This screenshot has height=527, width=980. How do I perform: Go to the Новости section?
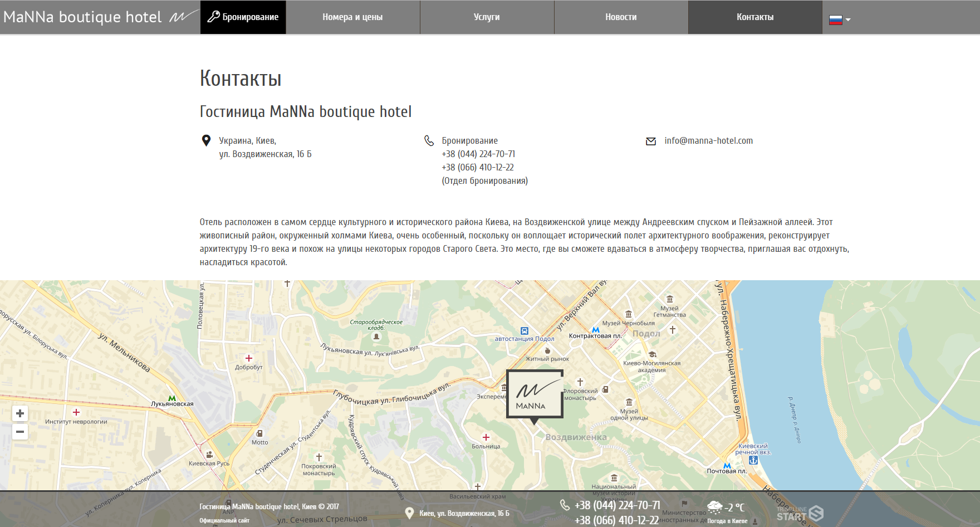(621, 17)
